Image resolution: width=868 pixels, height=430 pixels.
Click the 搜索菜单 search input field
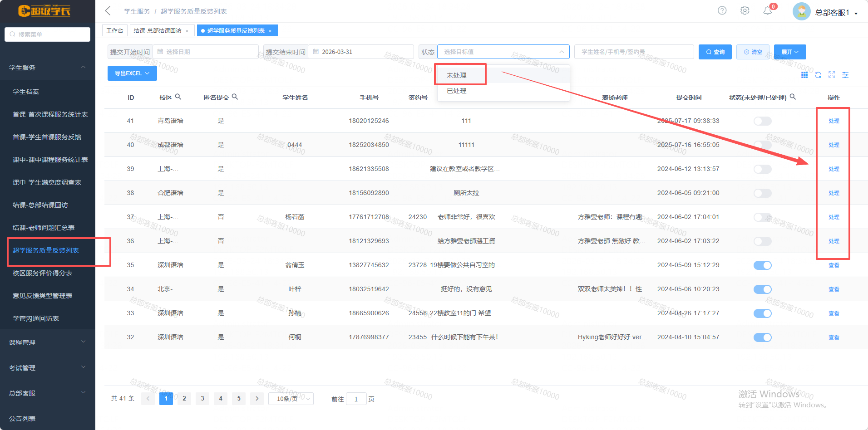tap(48, 34)
